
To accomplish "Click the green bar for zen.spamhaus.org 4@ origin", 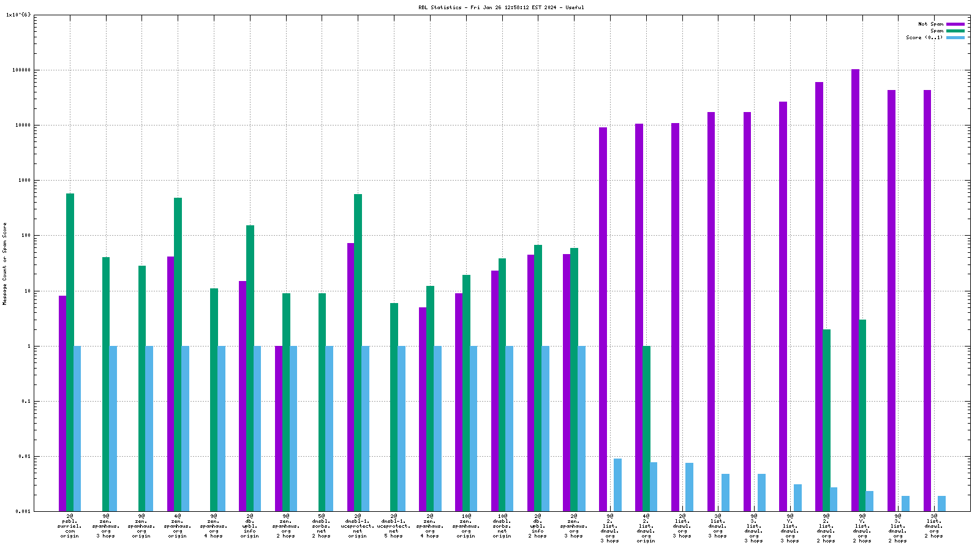I will [178, 354].
